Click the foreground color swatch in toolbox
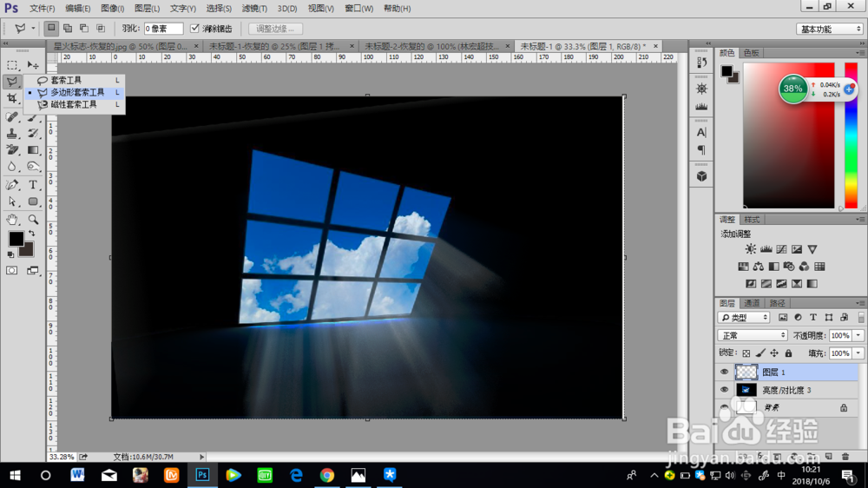This screenshot has width=868, height=488. click(x=16, y=238)
